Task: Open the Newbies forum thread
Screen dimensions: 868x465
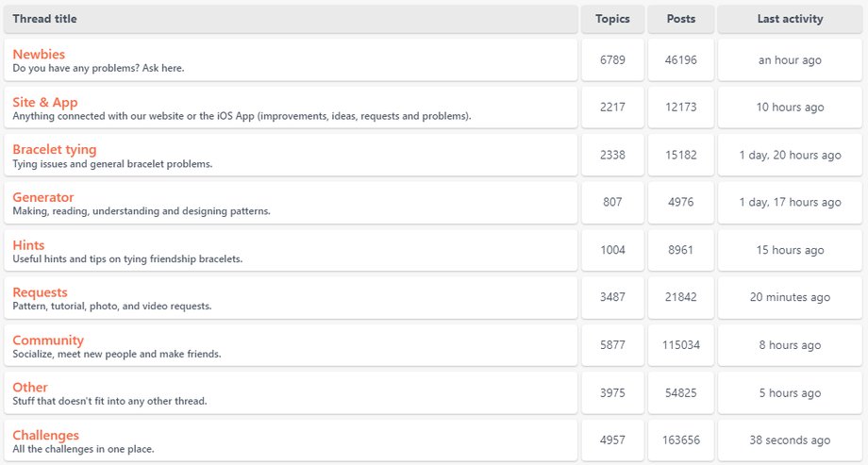Action: (x=39, y=55)
